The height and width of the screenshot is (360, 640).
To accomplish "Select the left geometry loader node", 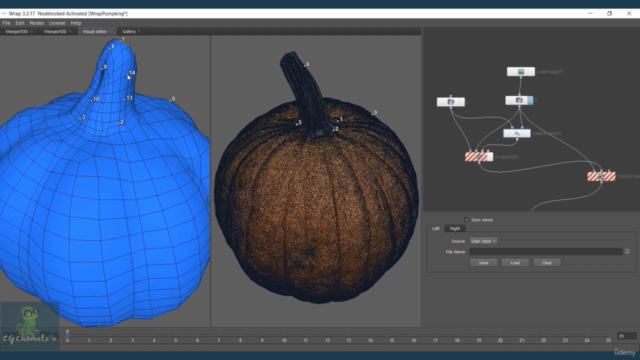I will pyautogui.click(x=451, y=102).
